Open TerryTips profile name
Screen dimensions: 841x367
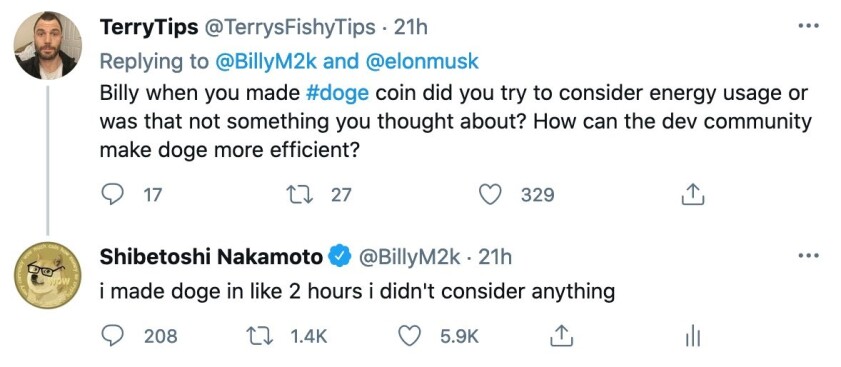click(x=149, y=27)
